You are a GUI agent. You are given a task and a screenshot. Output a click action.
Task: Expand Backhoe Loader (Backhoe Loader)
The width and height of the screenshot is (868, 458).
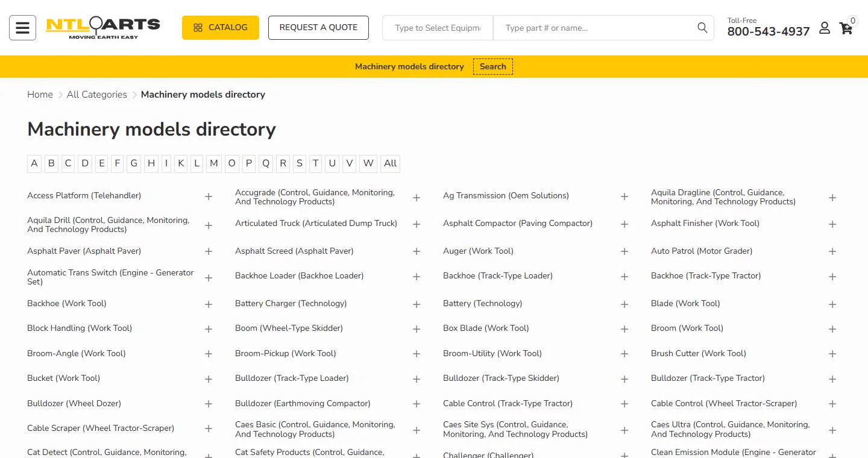[417, 277]
